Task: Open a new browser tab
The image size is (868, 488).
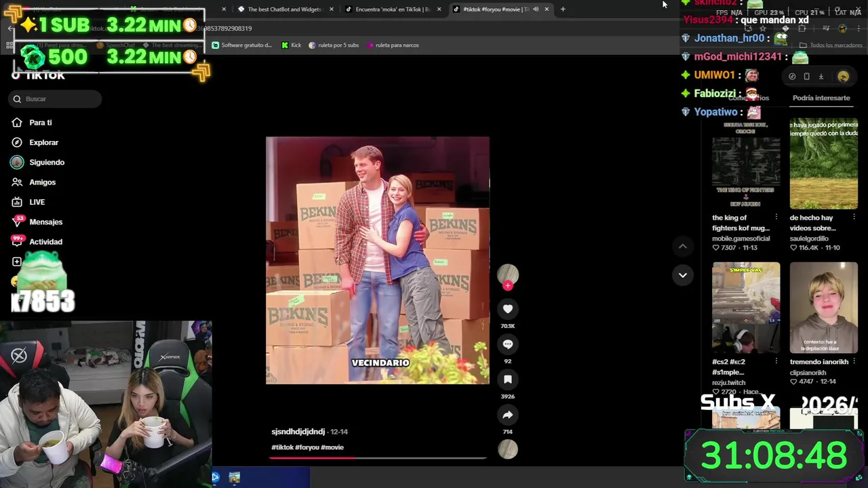Action: coord(562,9)
